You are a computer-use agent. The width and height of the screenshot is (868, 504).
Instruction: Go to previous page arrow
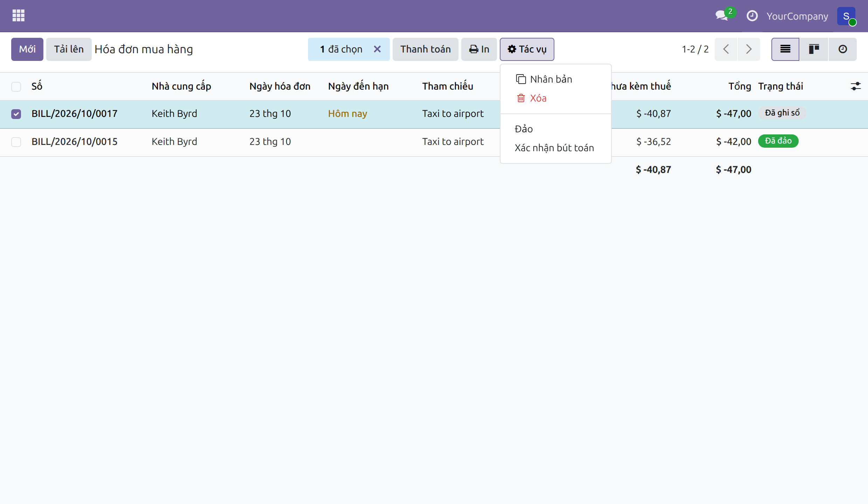[x=726, y=49]
